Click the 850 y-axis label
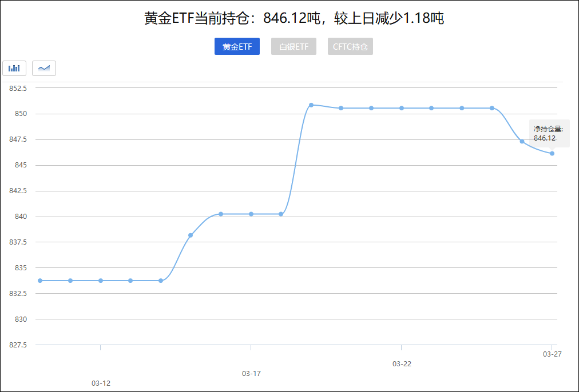 point(21,114)
